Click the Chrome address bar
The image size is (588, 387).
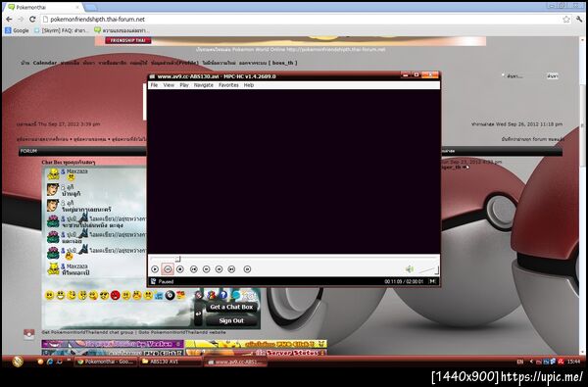[300, 20]
